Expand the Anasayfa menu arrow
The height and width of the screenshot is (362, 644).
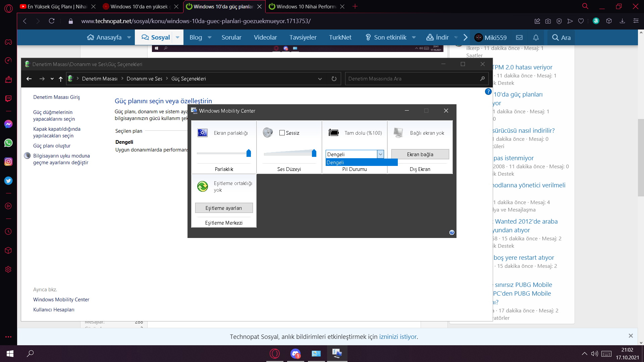(x=129, y=38)
